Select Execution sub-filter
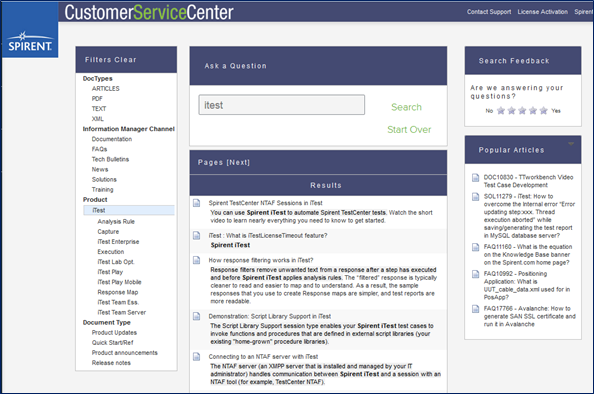 [111, 252]
